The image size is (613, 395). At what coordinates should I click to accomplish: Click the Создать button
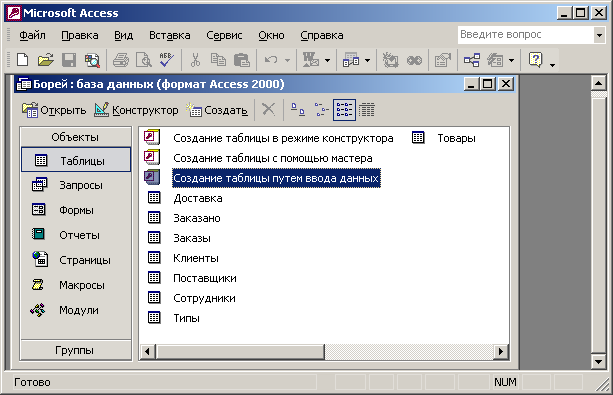click(217, 110)
